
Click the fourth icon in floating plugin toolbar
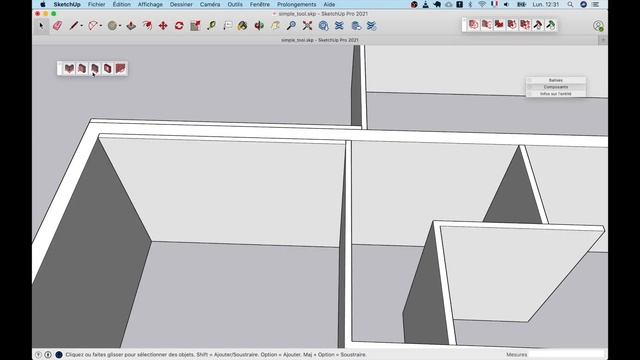107,69
